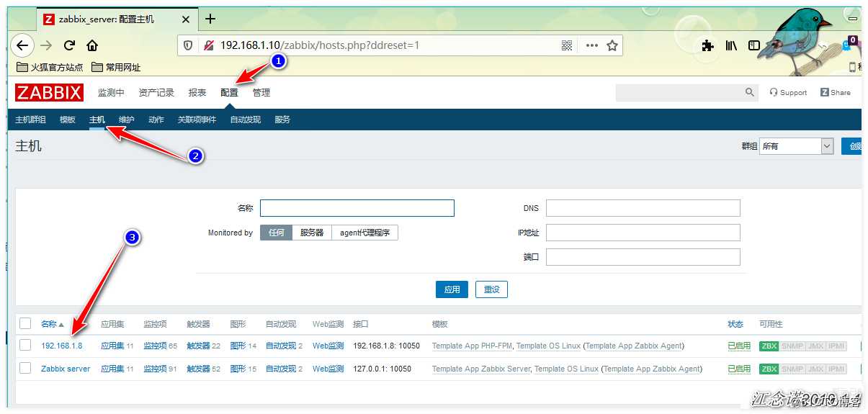Open Template App Zabbix Server link

tap(481, 369)
